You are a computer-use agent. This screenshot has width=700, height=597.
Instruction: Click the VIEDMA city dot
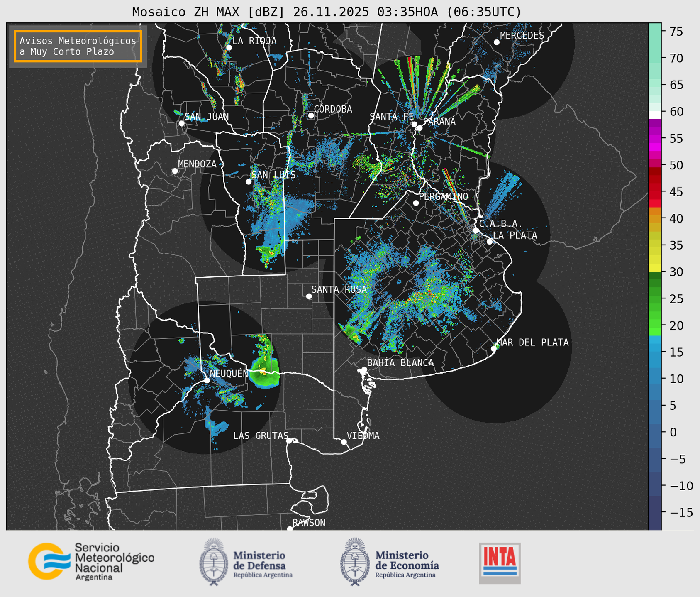tap(344, 442)
